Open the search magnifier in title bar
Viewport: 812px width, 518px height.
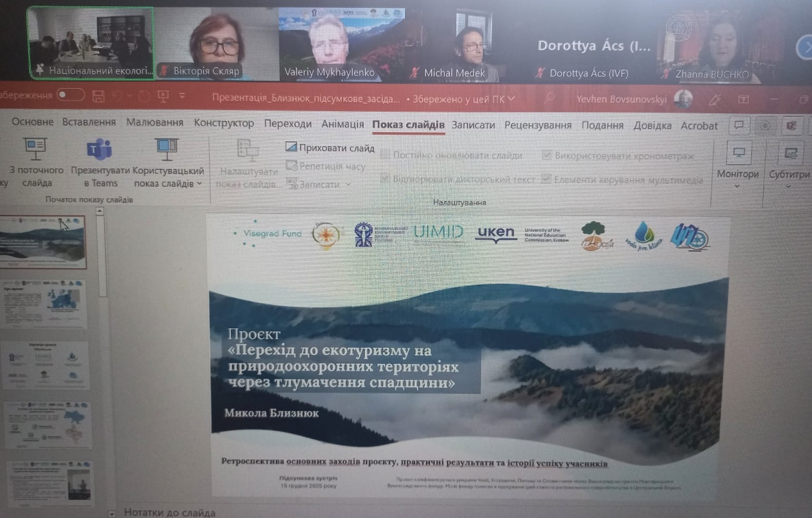click(x=550, y=98)
